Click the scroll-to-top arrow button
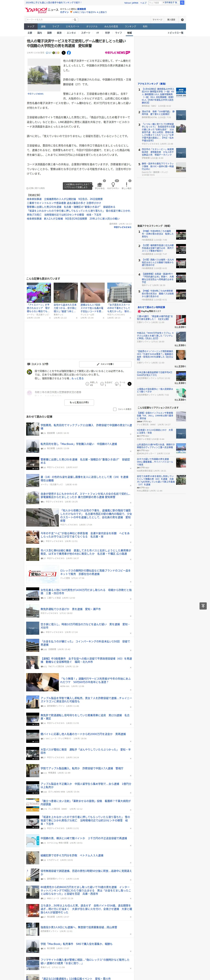The height and width of the screenshot is (980, 210). pyautogui.click(x=203, y=606)
